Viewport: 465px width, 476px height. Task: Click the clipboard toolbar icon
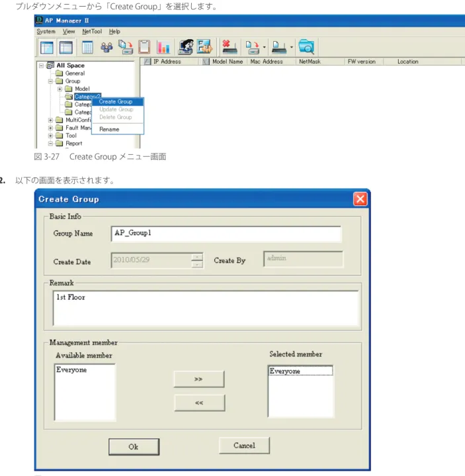[x=144, y=47]
